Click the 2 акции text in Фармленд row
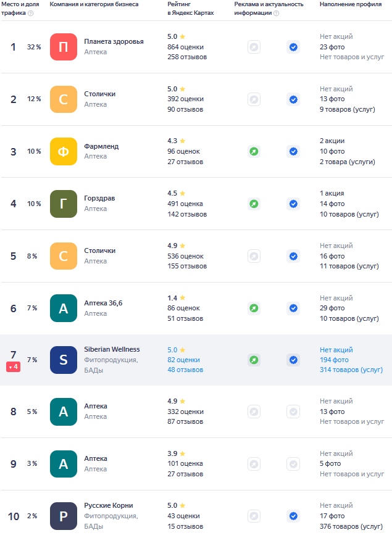The width and height of the screenshot is (392, 538). [x=332, y=141]
